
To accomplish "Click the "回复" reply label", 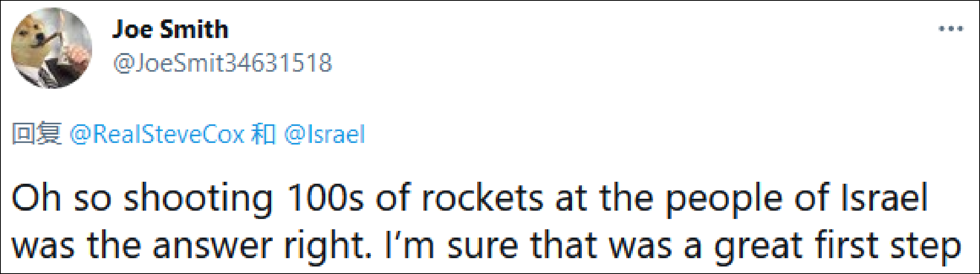I will click(x=36, y=134).
